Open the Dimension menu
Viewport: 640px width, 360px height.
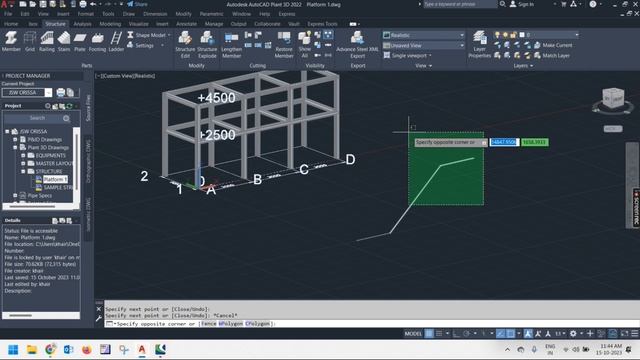155,14
